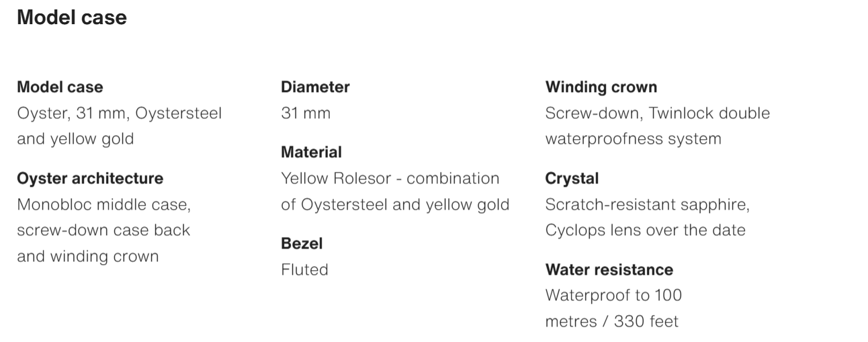Select the Winding crown label
This screenshot has height=342, width=868.
point(601,87)
